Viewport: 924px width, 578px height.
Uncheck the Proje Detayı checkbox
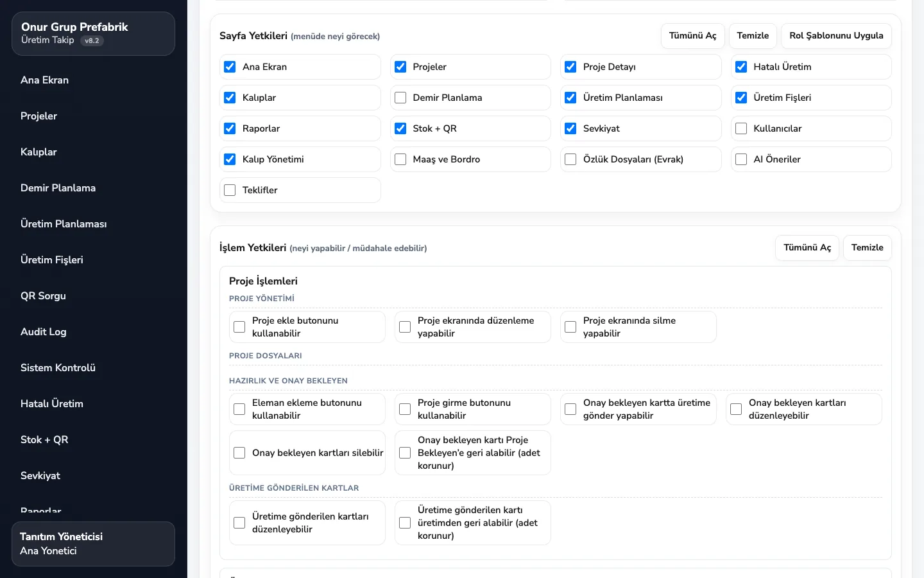click(x=570, y=67)
